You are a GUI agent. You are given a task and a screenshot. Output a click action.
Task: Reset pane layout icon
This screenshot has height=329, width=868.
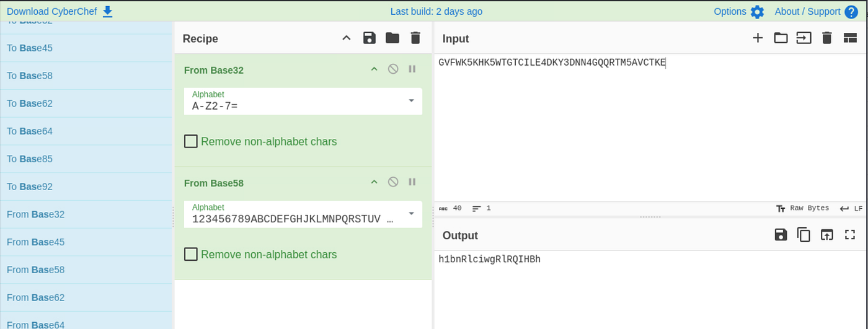tap(850, 38)
